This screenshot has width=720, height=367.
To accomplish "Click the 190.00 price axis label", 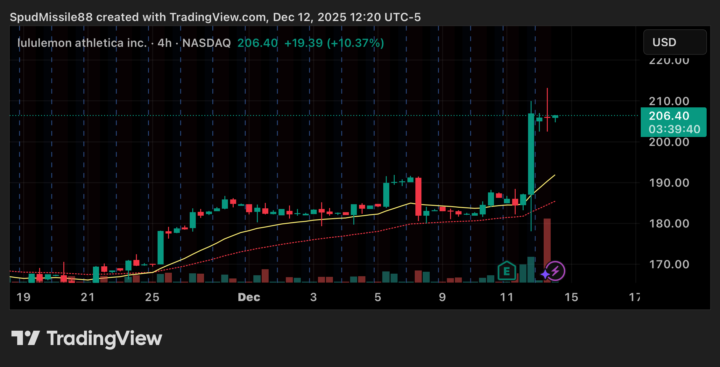I will tap(669, 183).
